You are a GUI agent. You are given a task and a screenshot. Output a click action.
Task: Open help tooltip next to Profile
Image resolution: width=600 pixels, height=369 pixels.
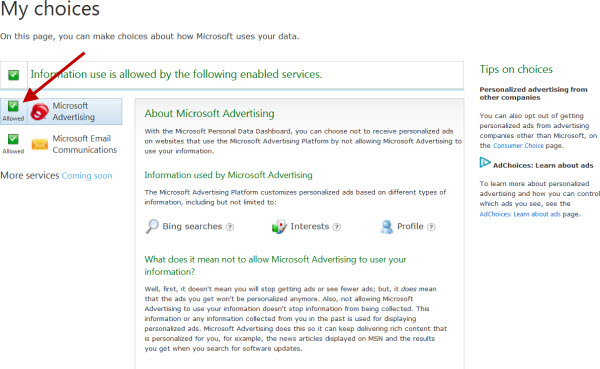coord(431,227)
